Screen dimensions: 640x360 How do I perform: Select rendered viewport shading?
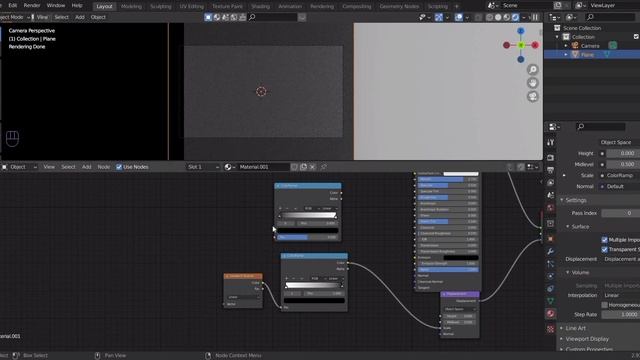pyautogui.click(x=515, y=18)
